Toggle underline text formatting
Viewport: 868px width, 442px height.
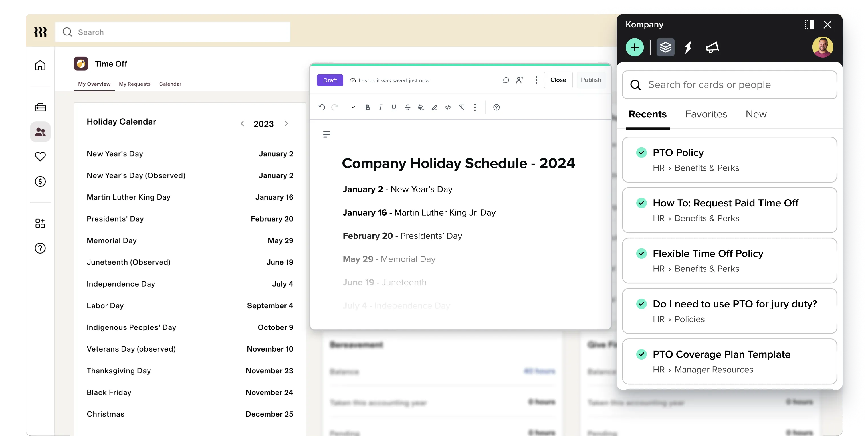pyautogui.click(x=393, y=108)
